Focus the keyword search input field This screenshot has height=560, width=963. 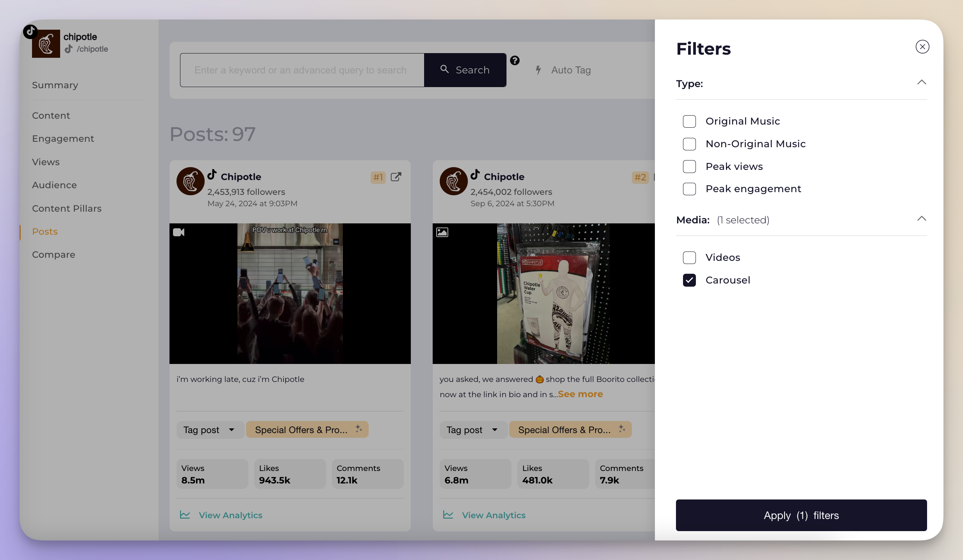click(302, 70)
